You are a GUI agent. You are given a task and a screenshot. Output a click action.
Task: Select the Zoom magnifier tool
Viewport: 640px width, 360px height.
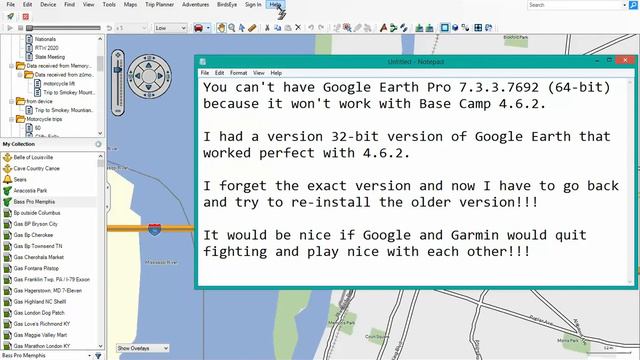[231, 28]
